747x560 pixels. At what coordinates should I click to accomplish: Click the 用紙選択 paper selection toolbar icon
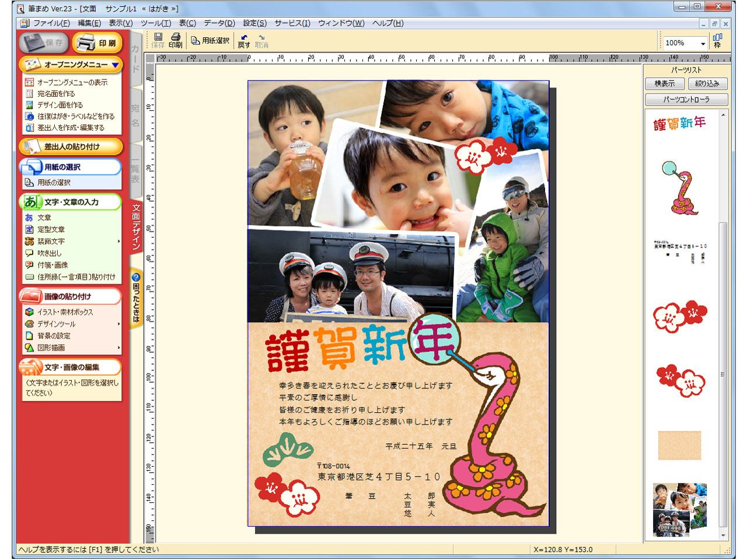tap(210, 41)
